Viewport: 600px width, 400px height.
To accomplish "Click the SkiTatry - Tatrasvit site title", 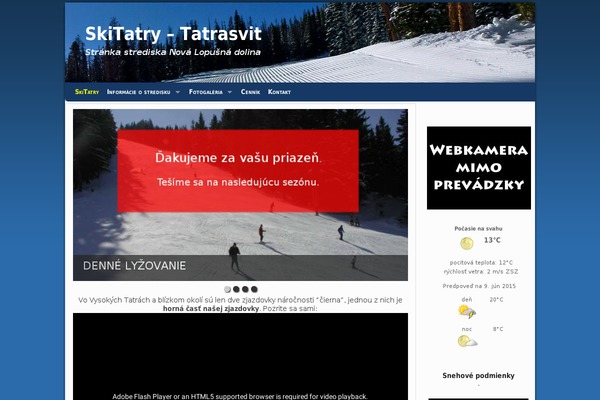I will coord(173,34).
